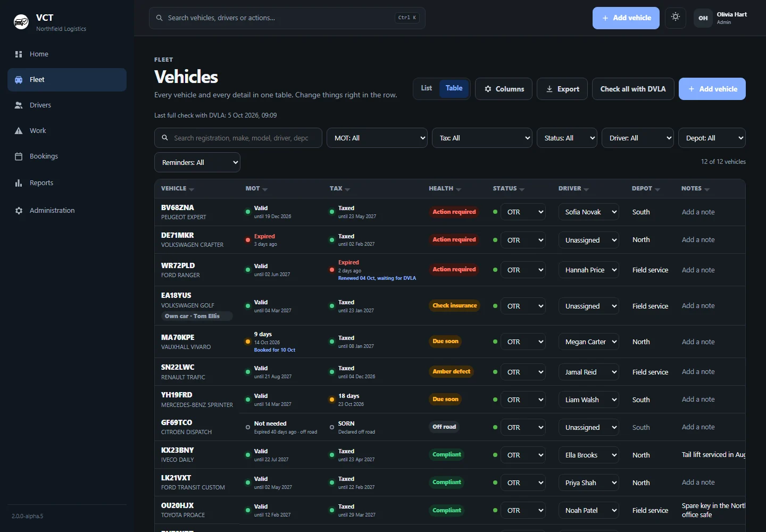Screen dimensions: 766x532
Task: Click the Fleet van icon in sidebar
Action: (x=19, y=80)
